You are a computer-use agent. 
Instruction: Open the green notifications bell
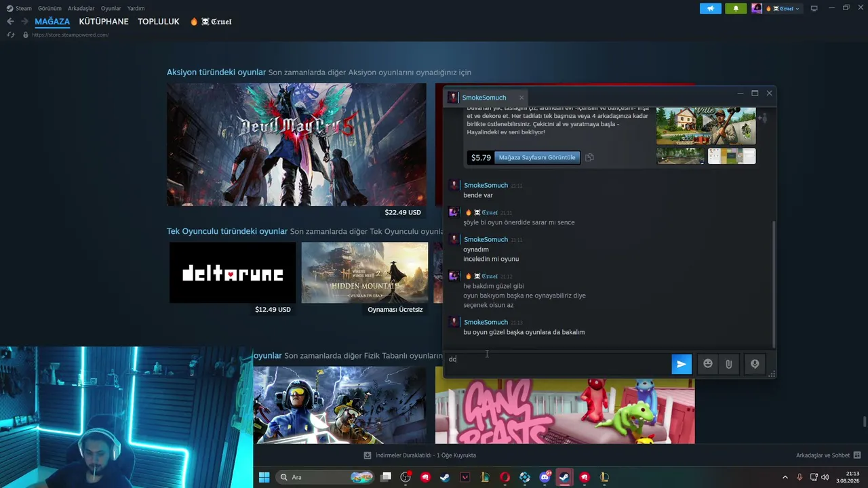[736, 8]
